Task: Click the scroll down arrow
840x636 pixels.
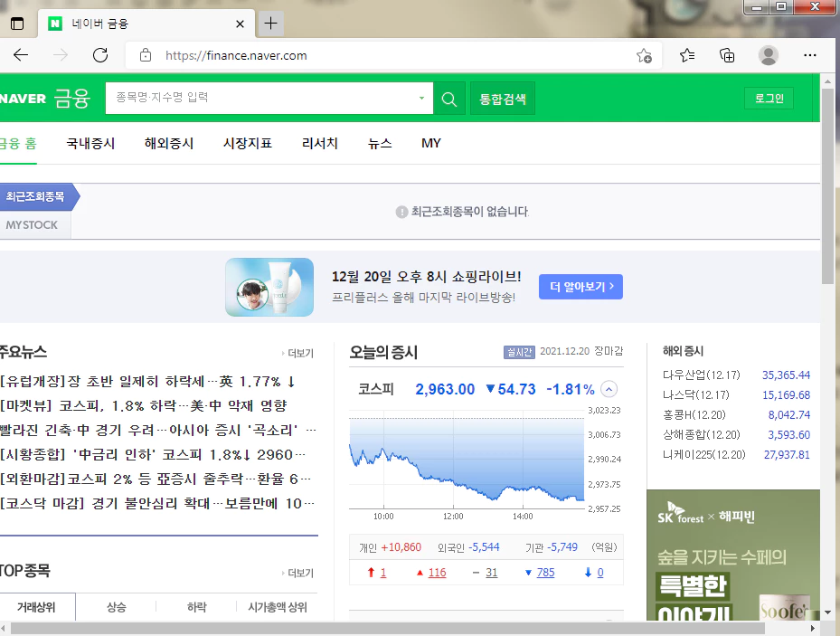Action: point(827,612)
